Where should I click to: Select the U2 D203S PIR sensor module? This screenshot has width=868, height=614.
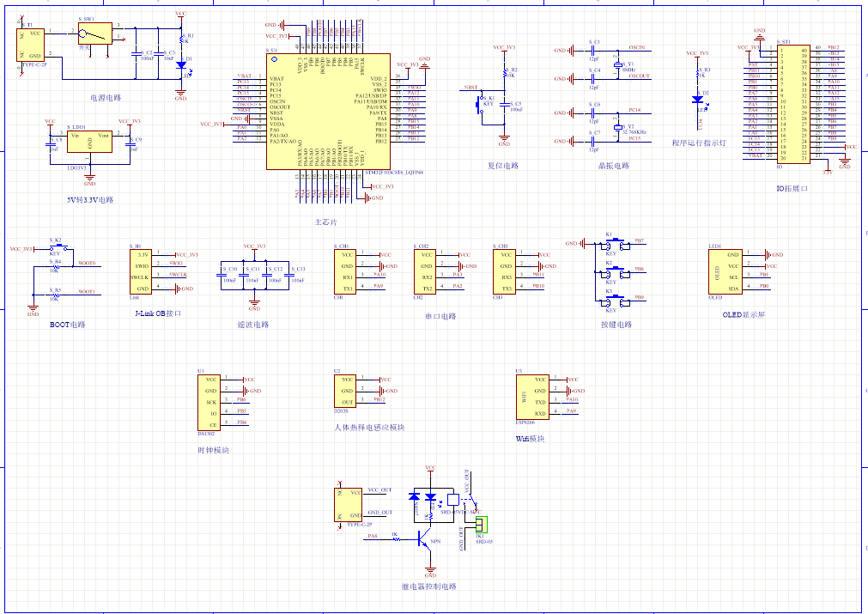[x=345, y=392]
